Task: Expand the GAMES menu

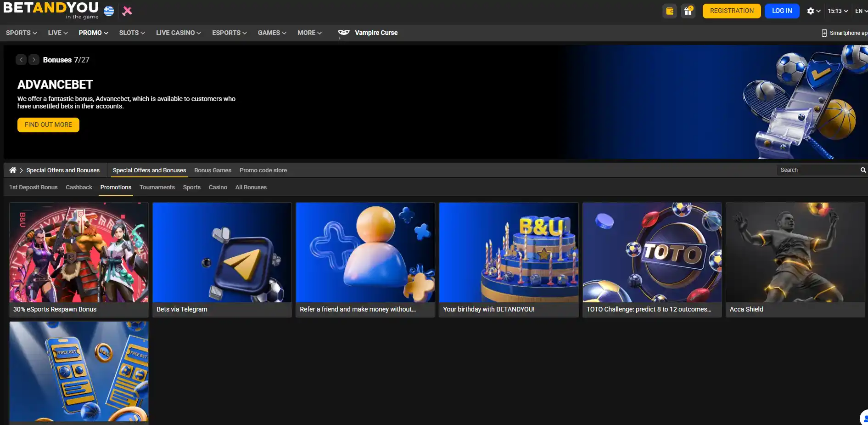Action: click(272, 33)
